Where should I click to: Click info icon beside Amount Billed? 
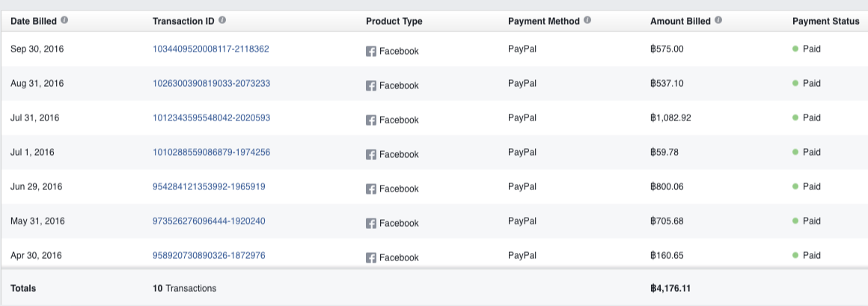click(718, 20)
